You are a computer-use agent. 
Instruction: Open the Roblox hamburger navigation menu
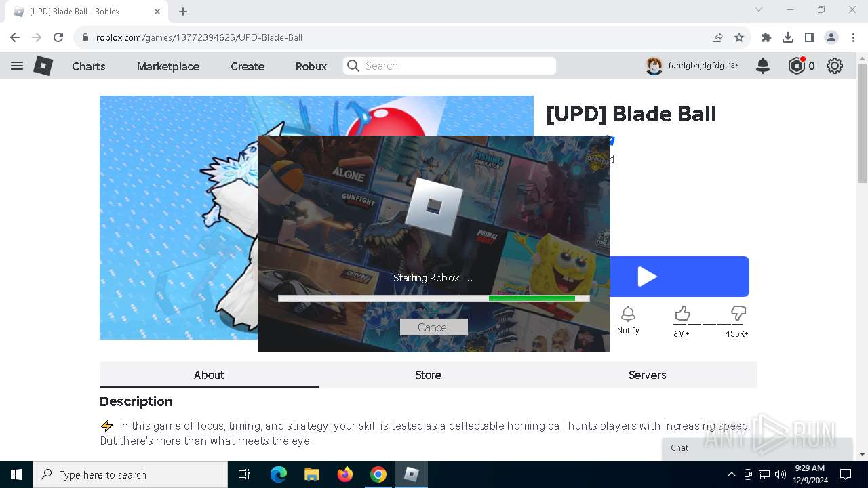coord(17,66)
